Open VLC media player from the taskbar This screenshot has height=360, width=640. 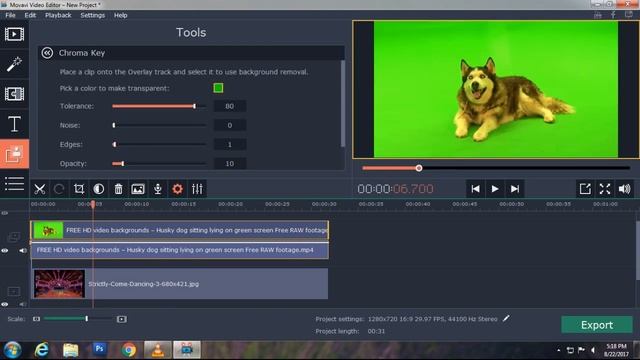[158, 350]
